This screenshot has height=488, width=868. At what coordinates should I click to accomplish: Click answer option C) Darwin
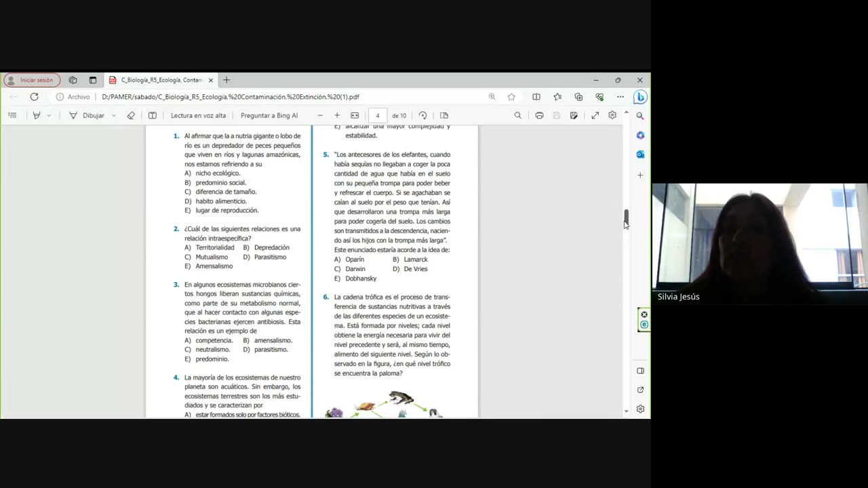coord(350,269)
